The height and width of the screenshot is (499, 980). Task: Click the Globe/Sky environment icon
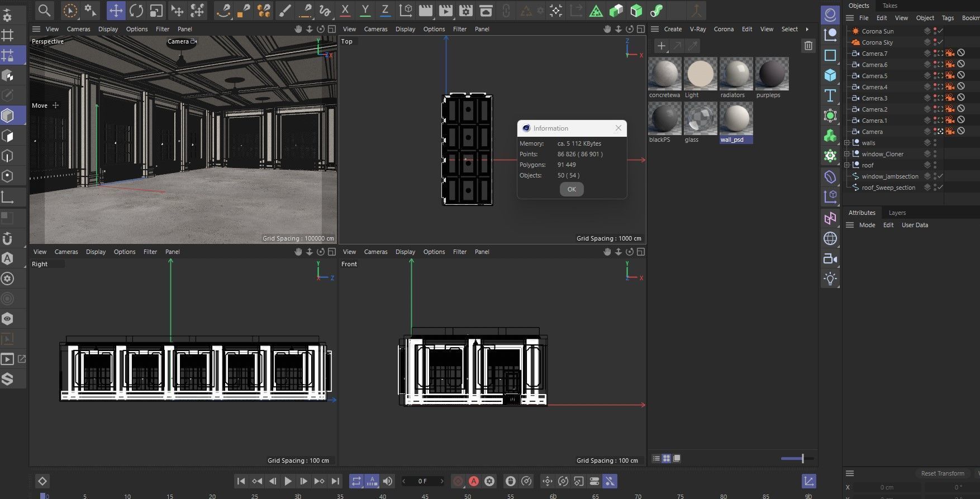[x=830, y=238]
